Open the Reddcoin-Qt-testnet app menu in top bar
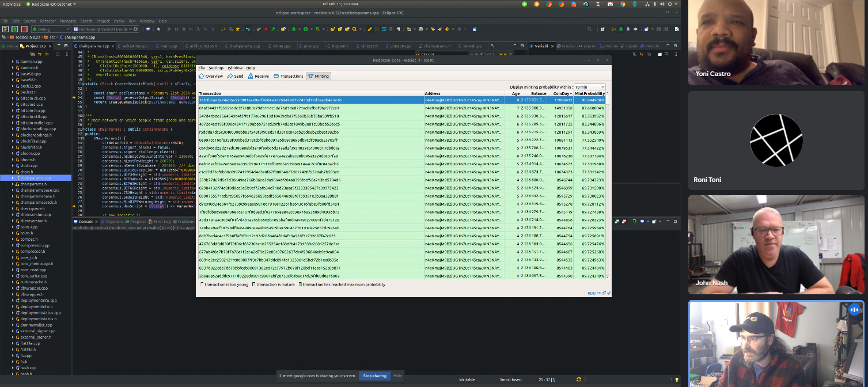The width and height of the screenshot is (868, 387). (x=51, y=3)
